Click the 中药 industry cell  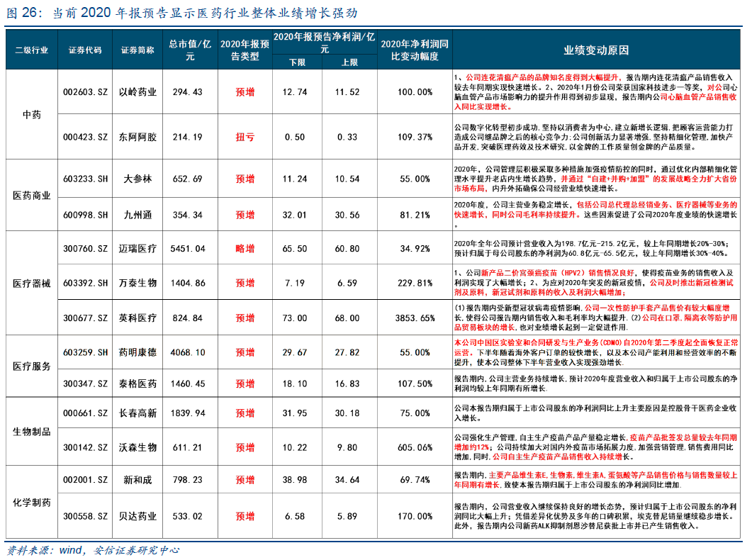31,115
